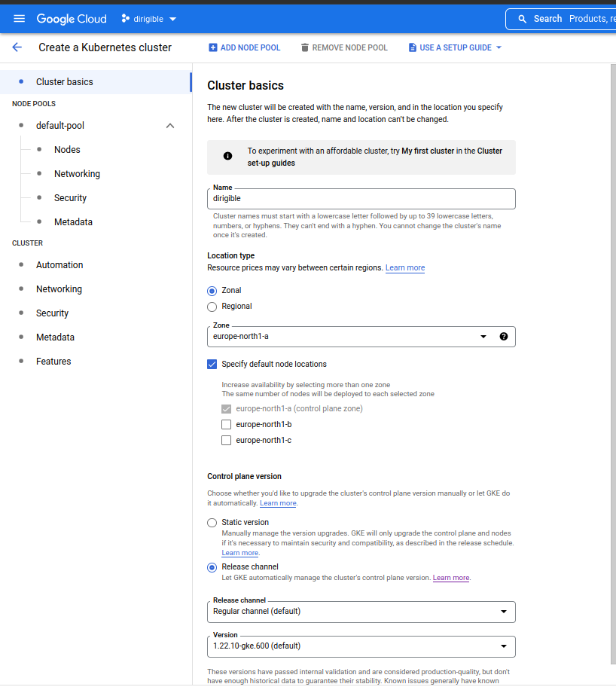Click the REMOVE NODE POOL trash icon

[305, 47]
